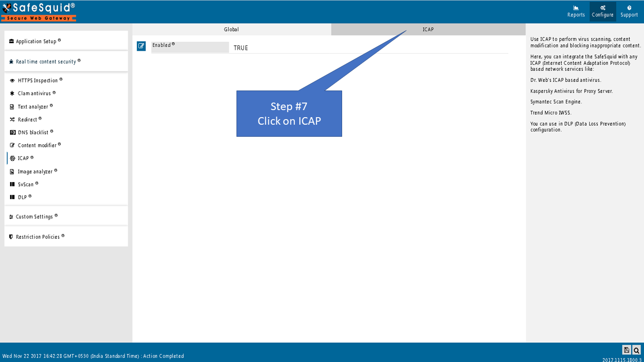Click the search magnifier icon

636,350
